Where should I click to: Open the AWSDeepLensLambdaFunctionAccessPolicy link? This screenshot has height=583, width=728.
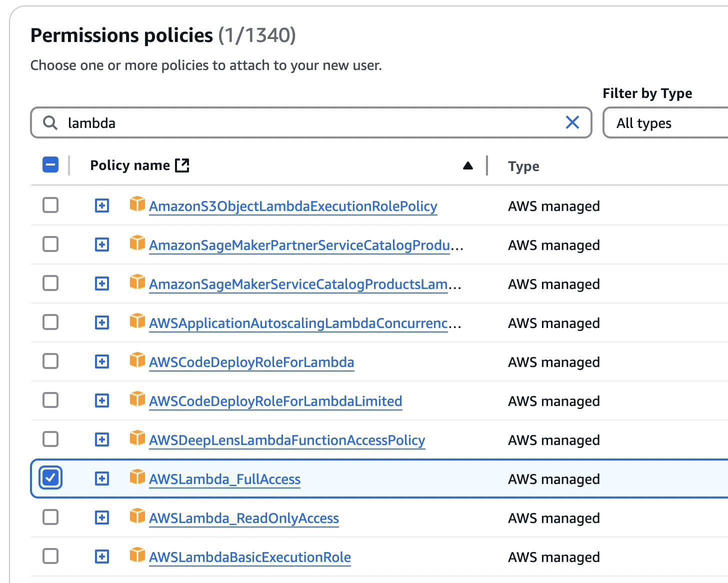pyautogui.click(x=287, y=440)
